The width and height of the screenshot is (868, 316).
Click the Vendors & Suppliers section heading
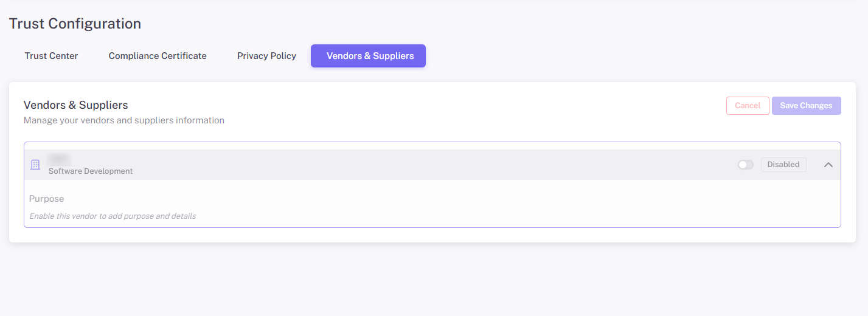click(x=76, y=105)
